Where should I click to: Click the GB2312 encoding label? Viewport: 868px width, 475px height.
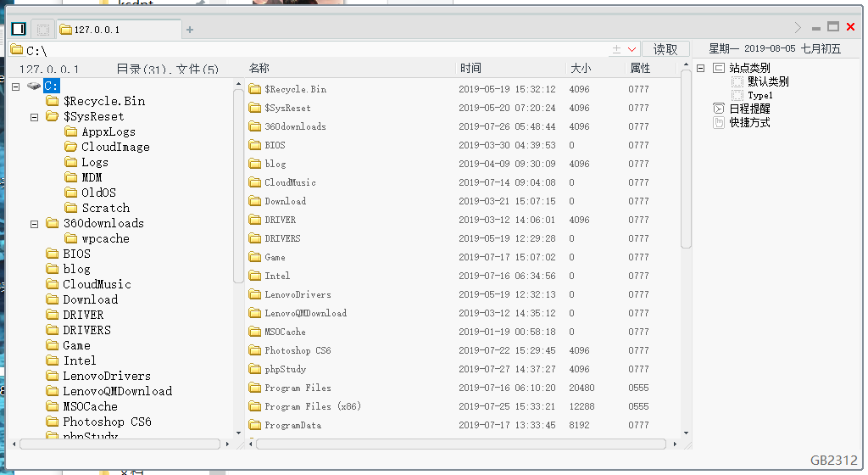click(x=834, y=461)
